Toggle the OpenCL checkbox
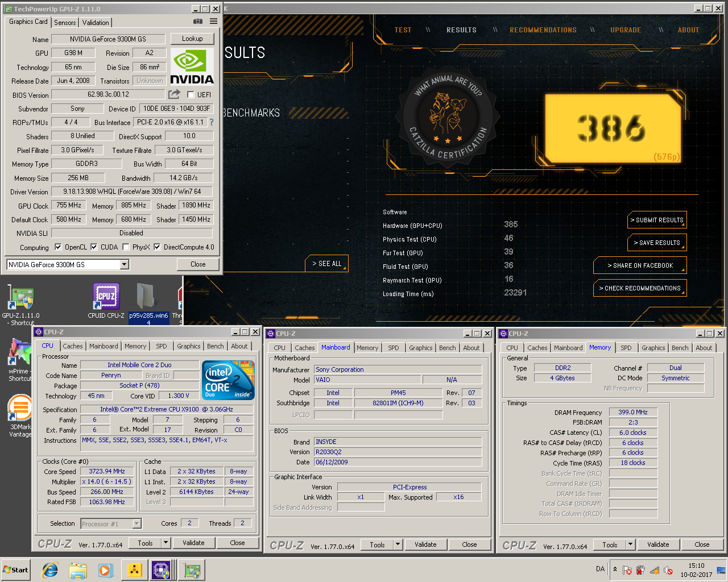 coord(58,247)
